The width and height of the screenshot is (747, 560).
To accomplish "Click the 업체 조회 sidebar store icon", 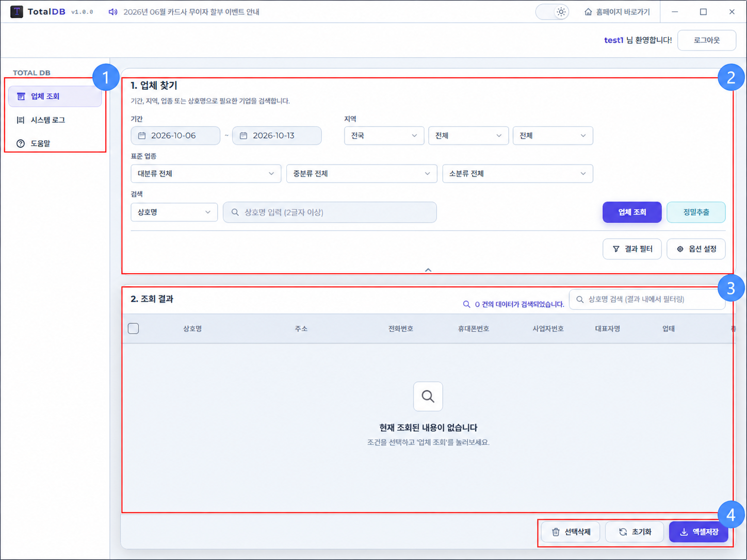I will pyautogui.click(x=21, y=96).
